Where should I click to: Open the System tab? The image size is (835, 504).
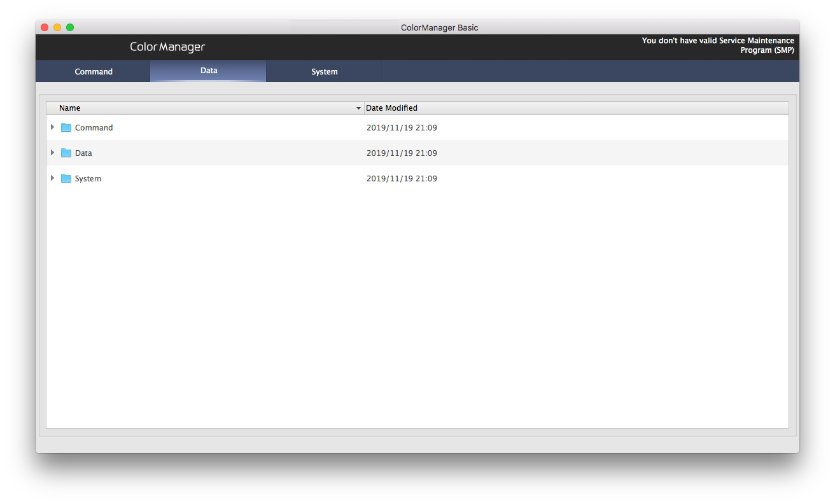pyautogui.click(x=324, y=71)
